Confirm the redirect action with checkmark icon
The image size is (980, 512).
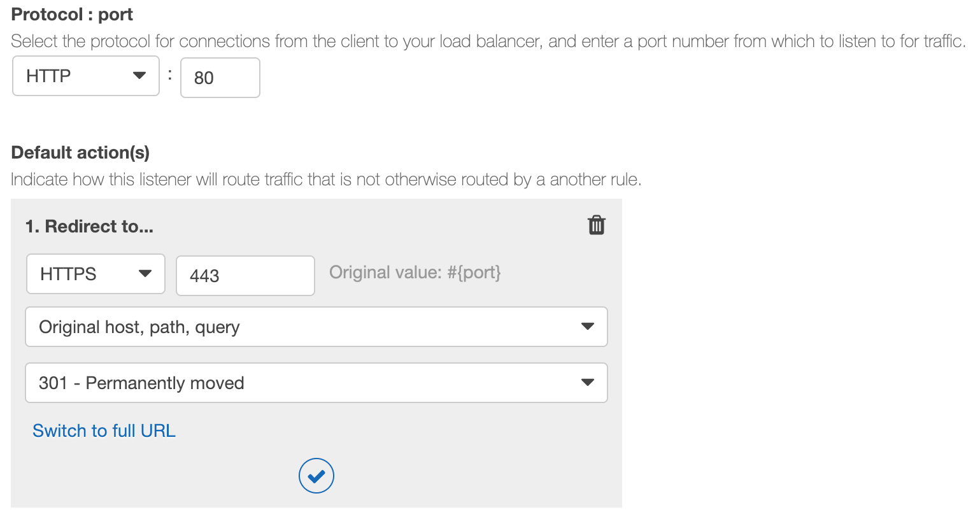pyautogui.click(x=316, y=476)
